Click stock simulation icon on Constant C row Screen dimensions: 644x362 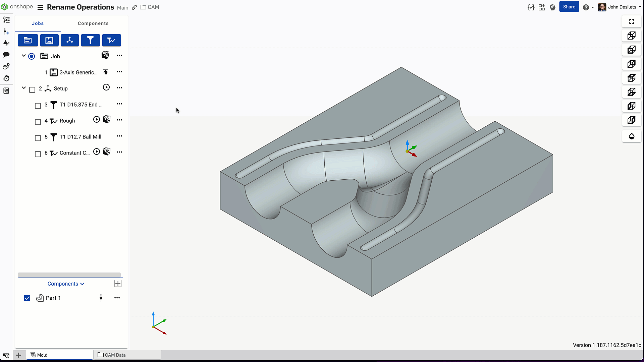click(x=107, y=152)
